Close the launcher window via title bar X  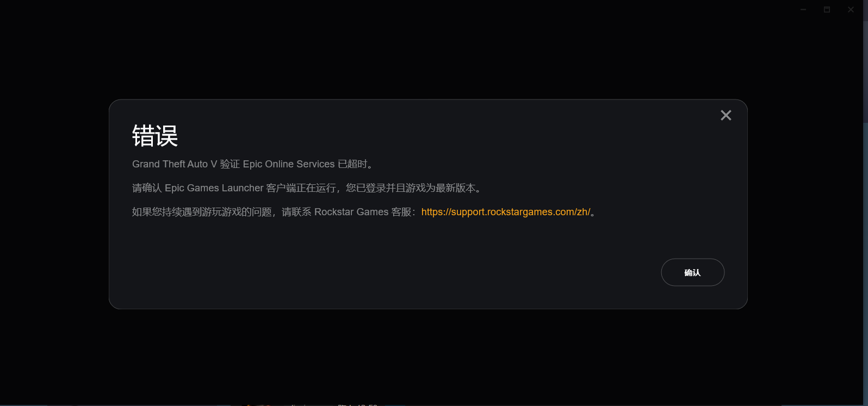pyautogui.click(x=851, y=10)
